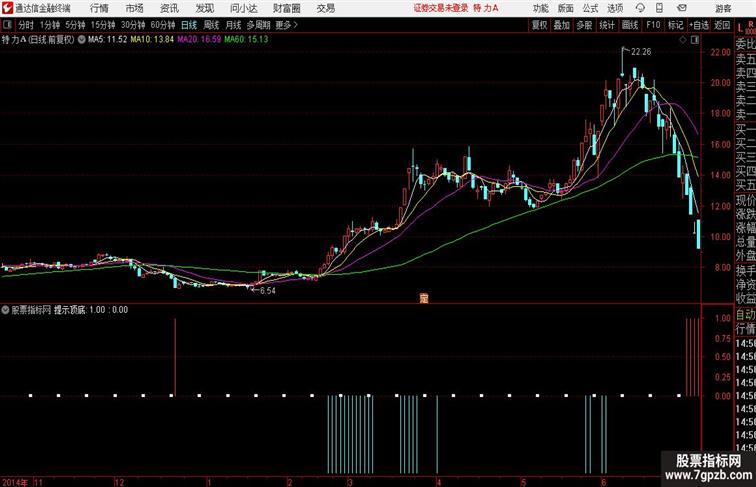756x487 pixels.
Task: Click the 22.26 high price label
Action: pyautogui.click(x=641, y=52)
